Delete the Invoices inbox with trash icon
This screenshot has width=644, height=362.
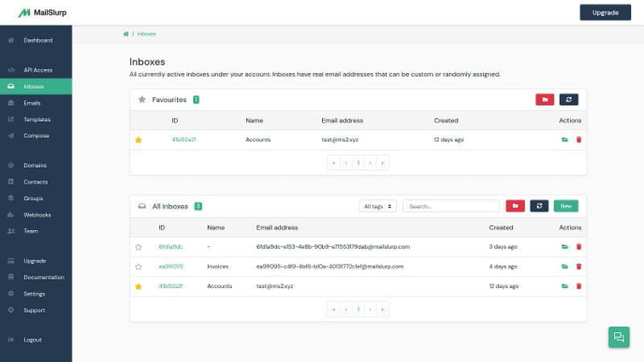click(578, 267)
